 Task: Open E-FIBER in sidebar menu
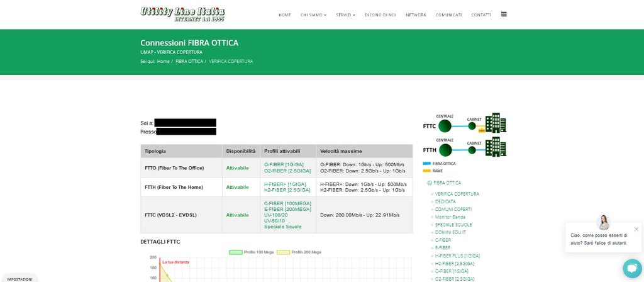(x=443, y=248)
